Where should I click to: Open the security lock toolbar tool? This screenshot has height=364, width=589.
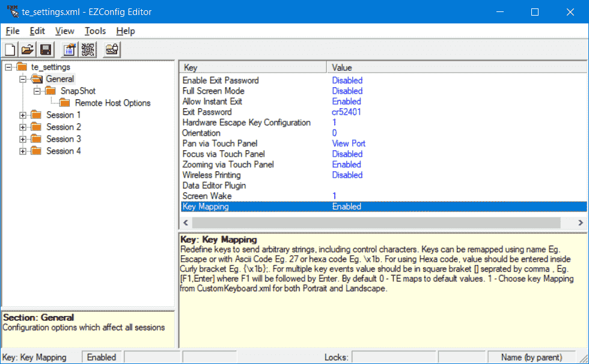coord(111,50)
